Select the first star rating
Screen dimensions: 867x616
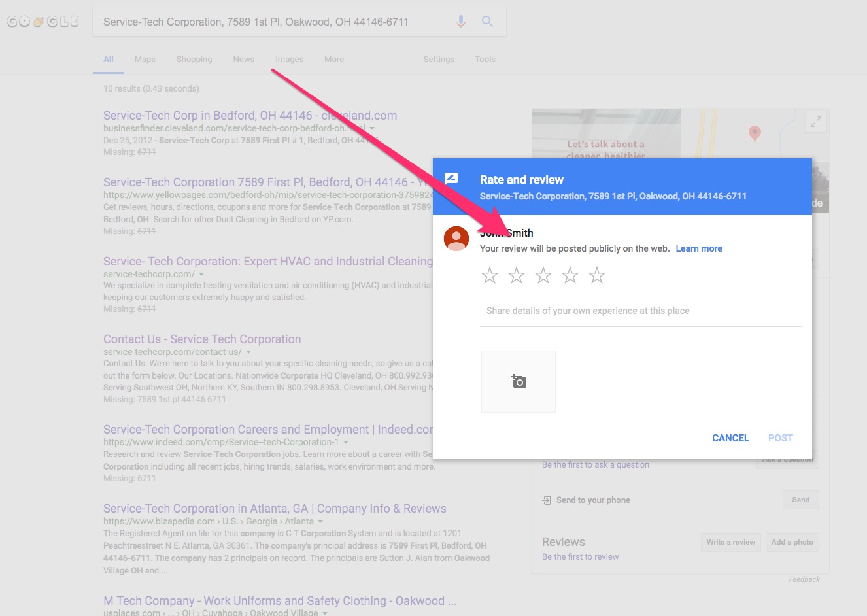490,275
